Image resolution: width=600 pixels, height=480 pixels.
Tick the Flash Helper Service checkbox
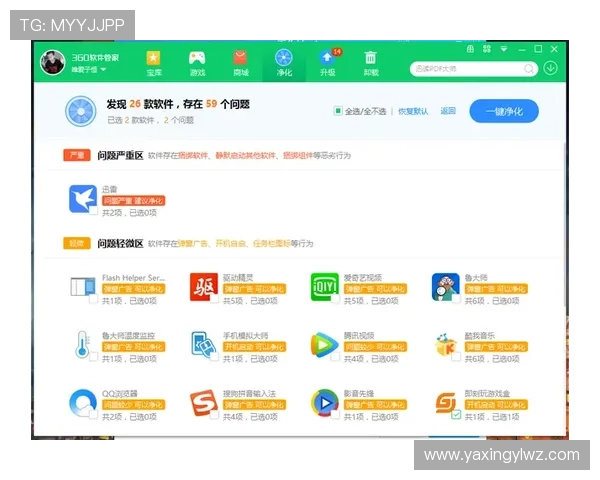click(x=93, y=299)
